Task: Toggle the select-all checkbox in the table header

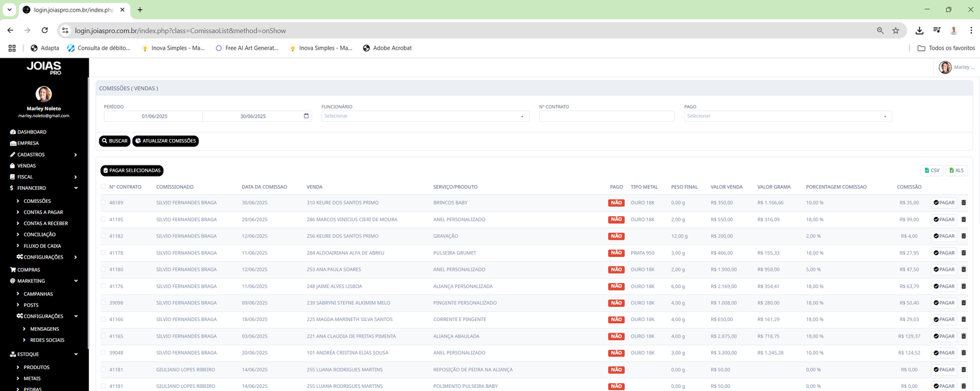Action: click(x=104, y=187)
